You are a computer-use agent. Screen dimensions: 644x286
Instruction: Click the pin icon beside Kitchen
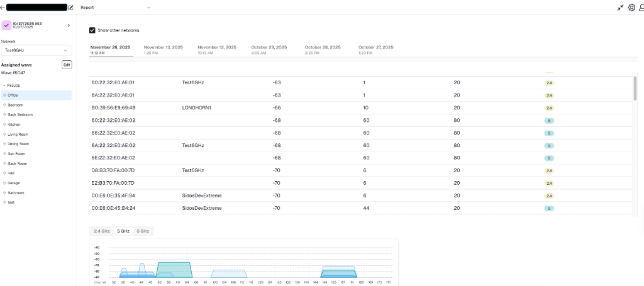(4, 124)
